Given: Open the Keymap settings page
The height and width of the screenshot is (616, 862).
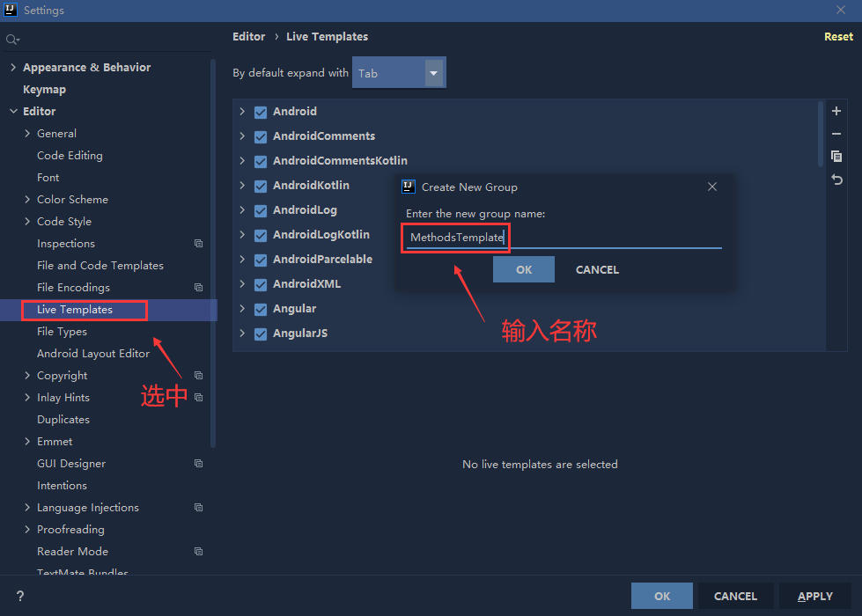Looking at the screenshot, I should (x=44, y=90).
